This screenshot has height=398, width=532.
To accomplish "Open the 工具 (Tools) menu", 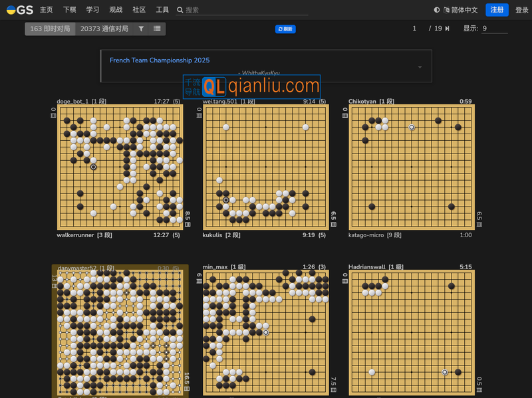I will point(162,10).
